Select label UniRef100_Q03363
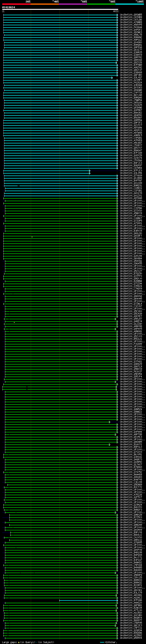146x644 pixels. click(131, 88)
